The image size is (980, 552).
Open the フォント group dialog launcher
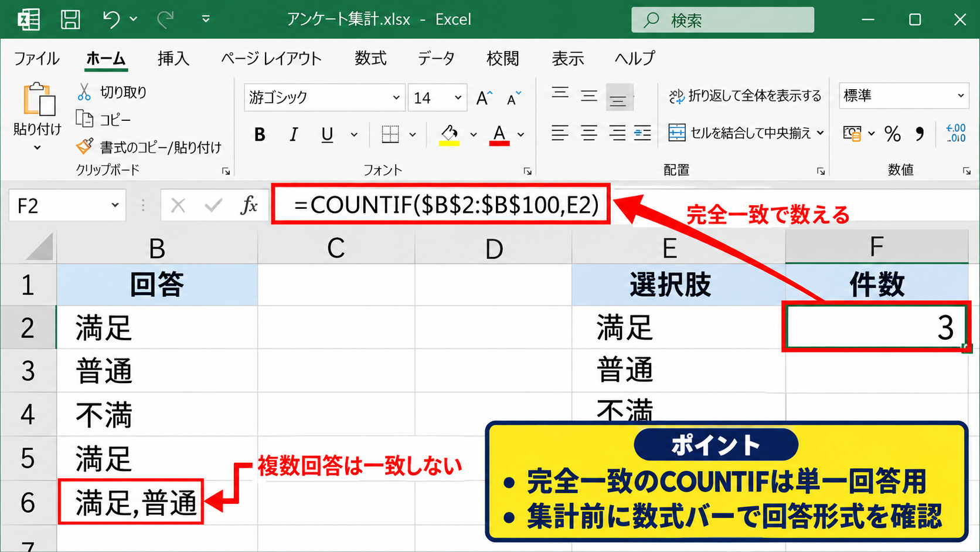528,171
